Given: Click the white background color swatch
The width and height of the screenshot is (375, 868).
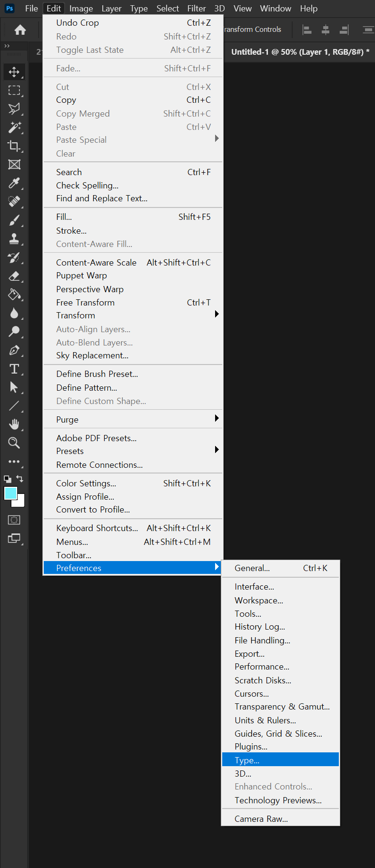Looking at the screenshot, I should pos(21,503).
